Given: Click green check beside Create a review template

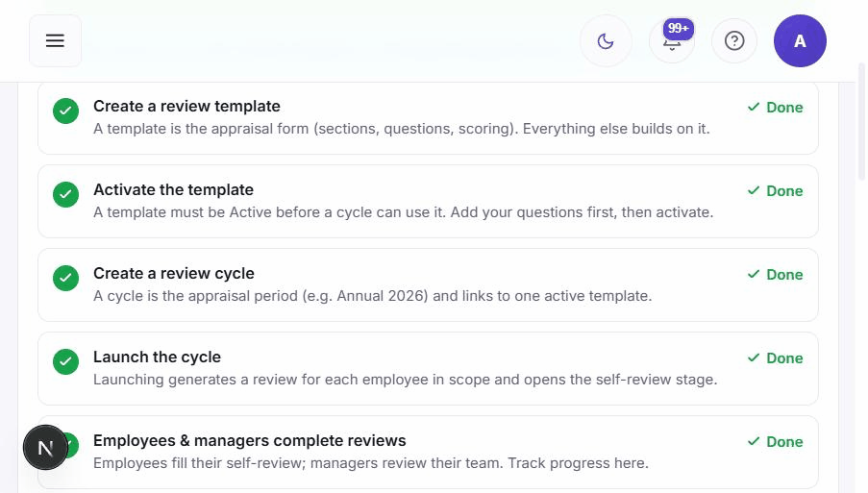Looking at the screenshot, I should click(x=66, y=111).
